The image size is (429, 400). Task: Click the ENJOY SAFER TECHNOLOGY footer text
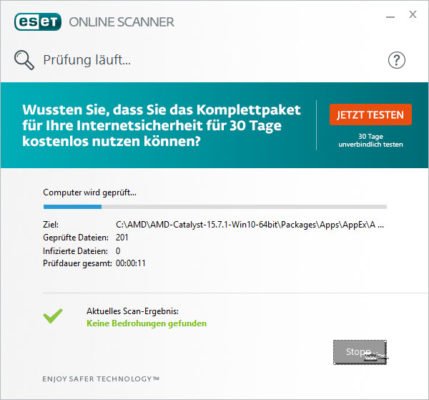101,379
